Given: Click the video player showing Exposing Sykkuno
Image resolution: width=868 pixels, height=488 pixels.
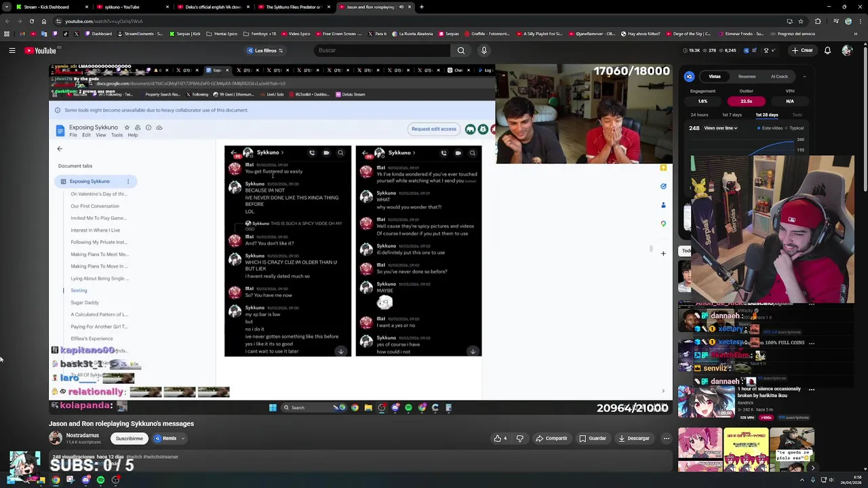Looking at the screenshot, I should click(360, 238).
